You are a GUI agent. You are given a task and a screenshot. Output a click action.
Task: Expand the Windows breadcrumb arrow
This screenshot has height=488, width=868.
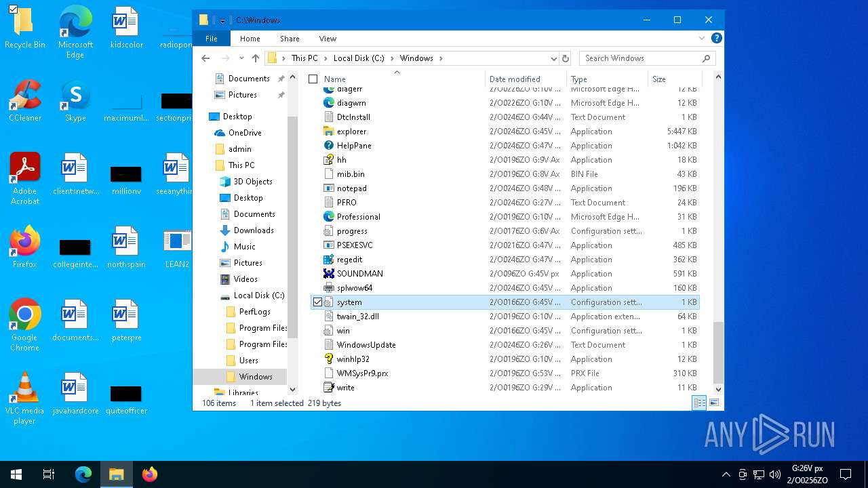pos(441,58)
